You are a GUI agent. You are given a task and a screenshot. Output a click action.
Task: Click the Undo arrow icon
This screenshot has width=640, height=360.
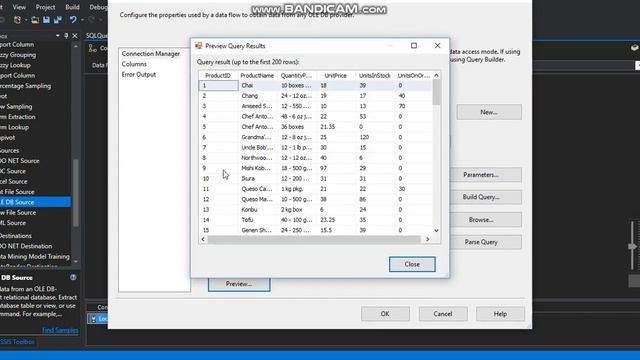73,20
